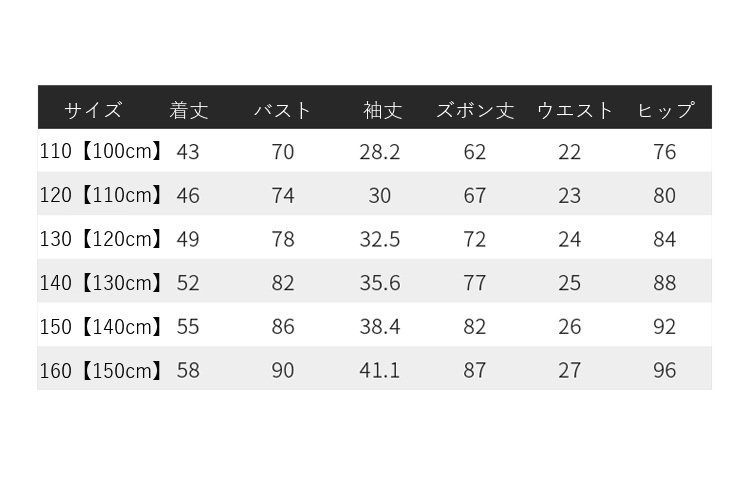This screenshot has width=750, height=491.
Task: Select the bust value 82
Action: [283, 283]
